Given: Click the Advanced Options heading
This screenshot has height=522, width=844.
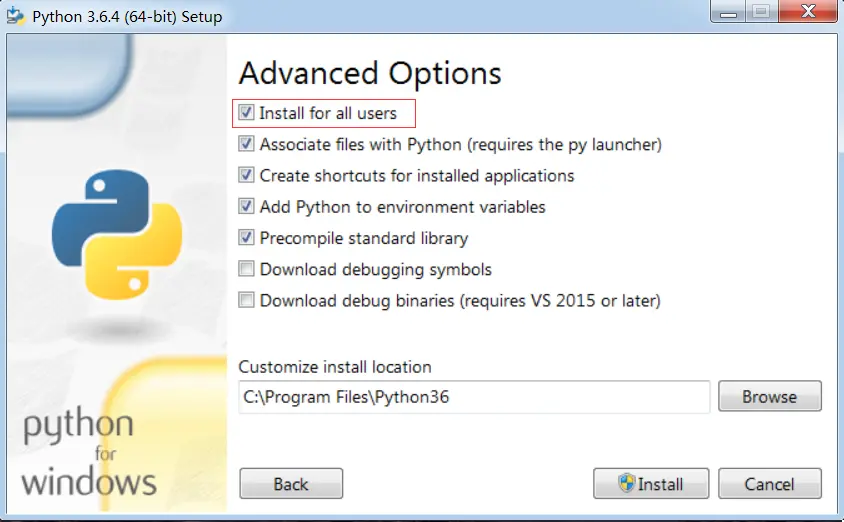Looking at the screenshot, I should pyautogui.click(x=370, y=73).
